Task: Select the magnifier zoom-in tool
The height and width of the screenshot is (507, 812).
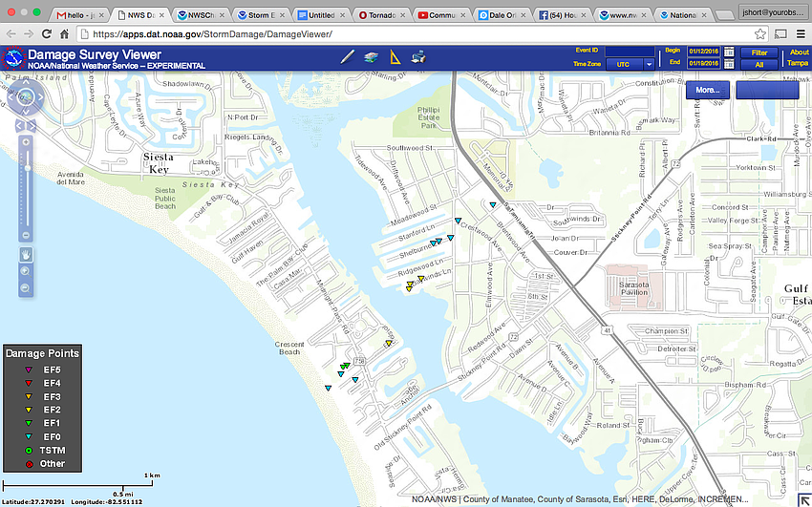Action: 26,271
